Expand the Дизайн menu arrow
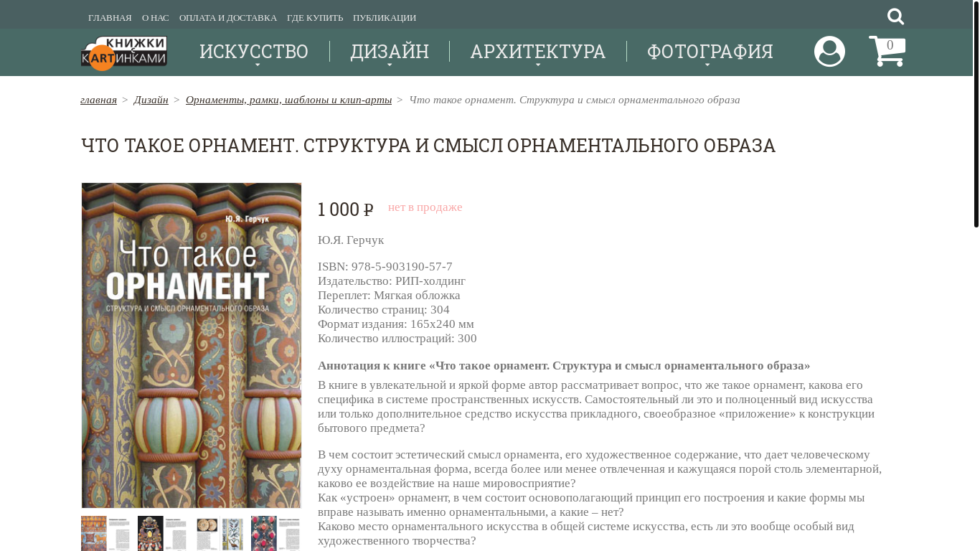This screenshot has width=980, height=551. coord(390,65)
